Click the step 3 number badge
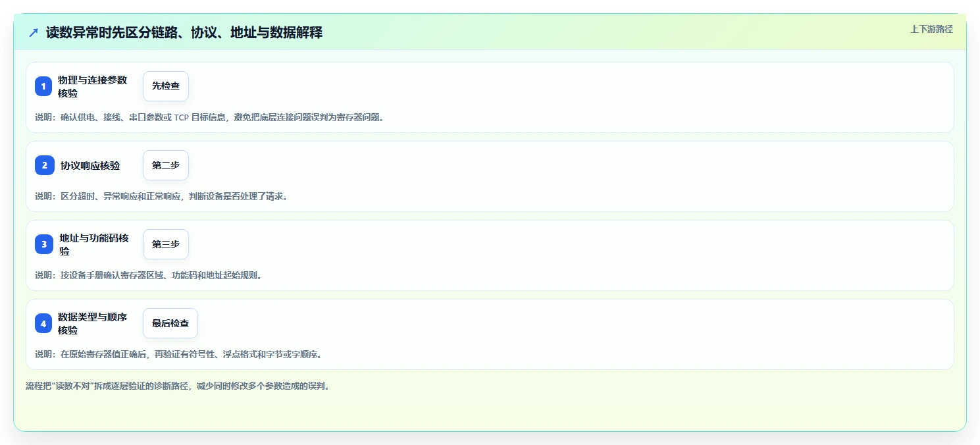 click(44, 244)
